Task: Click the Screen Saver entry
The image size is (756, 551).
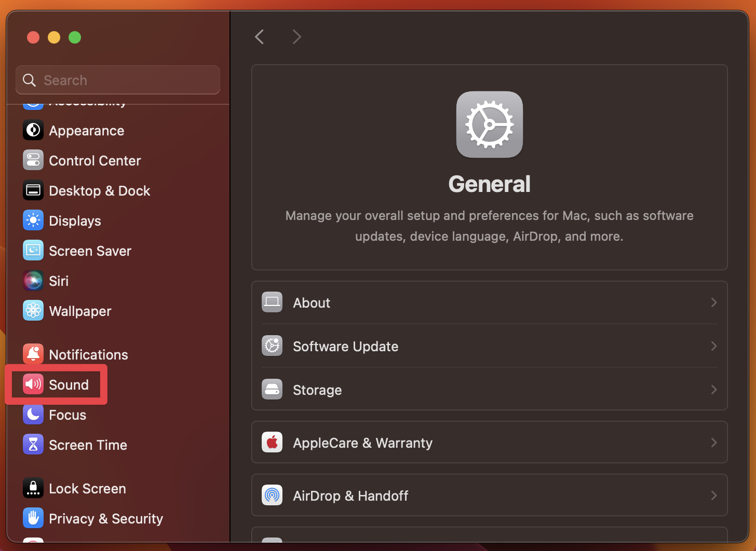Action: click(90, 251)
